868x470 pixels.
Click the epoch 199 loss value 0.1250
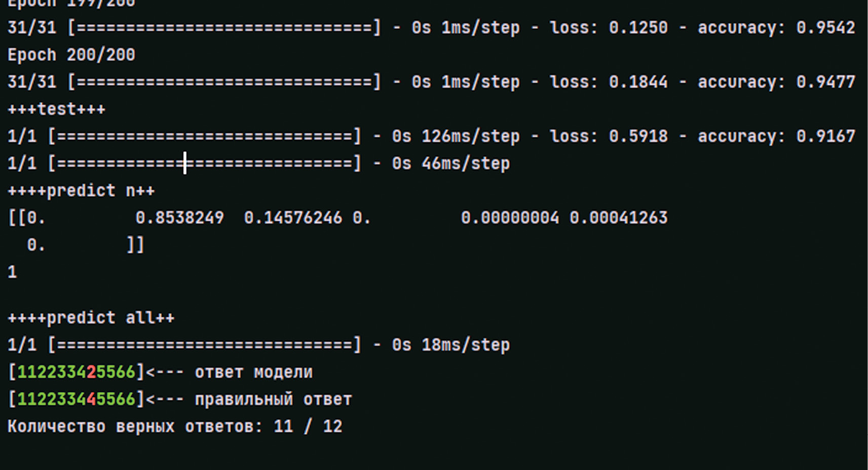[x=638, y=27]
